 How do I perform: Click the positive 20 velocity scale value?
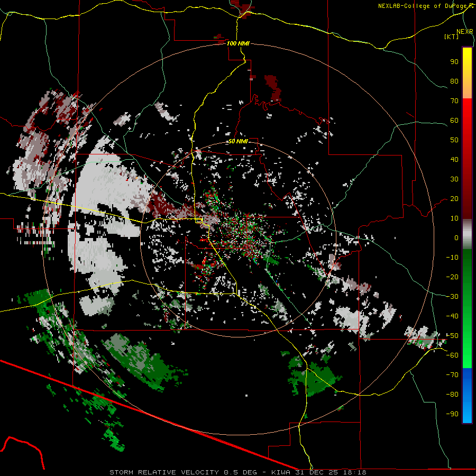coord(454,199)
